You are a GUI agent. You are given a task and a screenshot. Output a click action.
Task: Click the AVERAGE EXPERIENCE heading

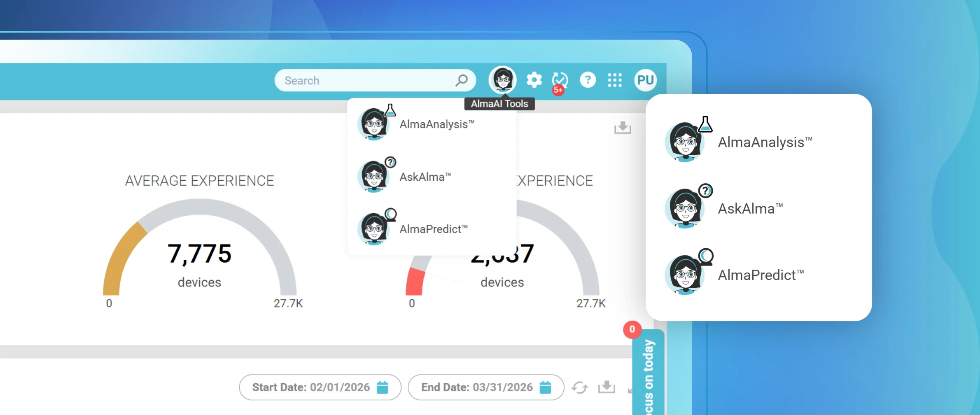[x=199, y=181]
